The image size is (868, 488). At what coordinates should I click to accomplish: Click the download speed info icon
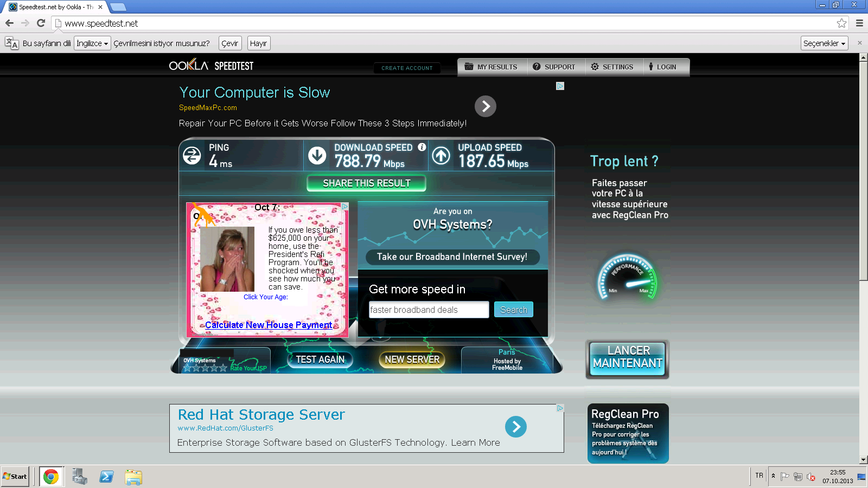point(422,147)
